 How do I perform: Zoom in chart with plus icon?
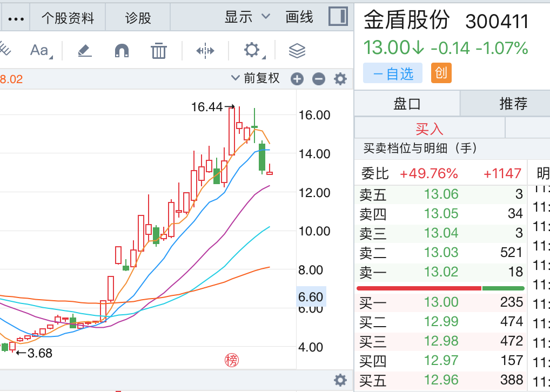point(297,79)
